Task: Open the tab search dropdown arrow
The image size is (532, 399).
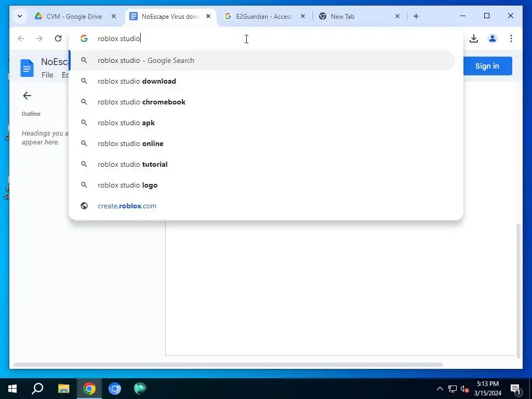Action: tap(20, 16)
